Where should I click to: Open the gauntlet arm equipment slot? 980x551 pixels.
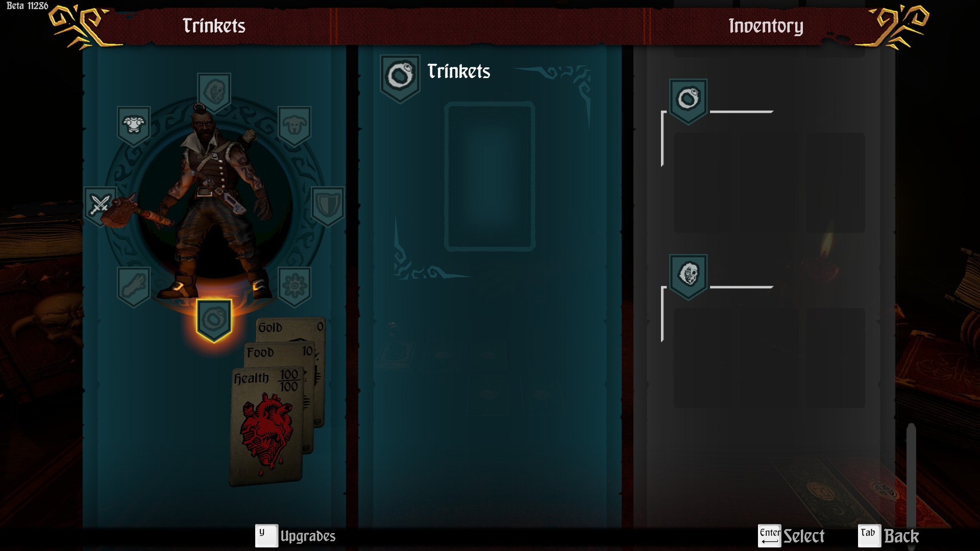pyautogui.click(x=134, y=286)
